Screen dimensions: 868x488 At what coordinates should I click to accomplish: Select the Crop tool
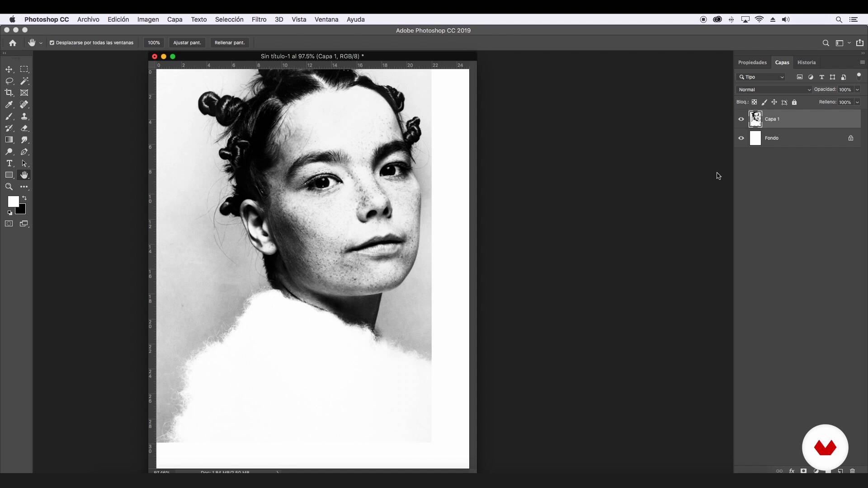pos(9,93)
